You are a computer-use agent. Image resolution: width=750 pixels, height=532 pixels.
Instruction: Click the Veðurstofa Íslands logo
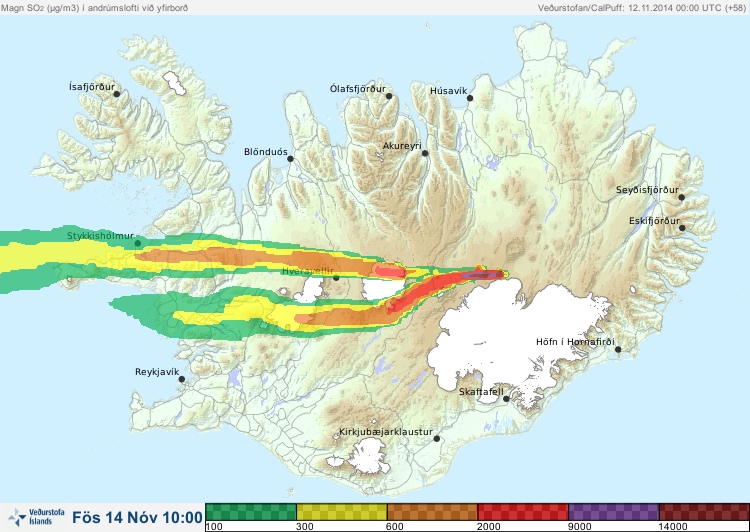pos(36,517)
